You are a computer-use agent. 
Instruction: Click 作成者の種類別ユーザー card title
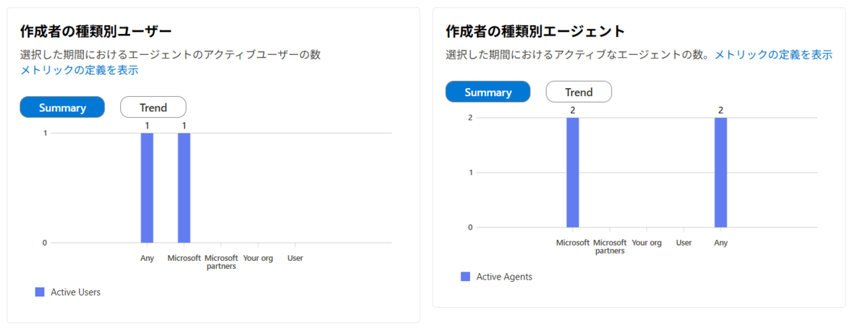95,32
